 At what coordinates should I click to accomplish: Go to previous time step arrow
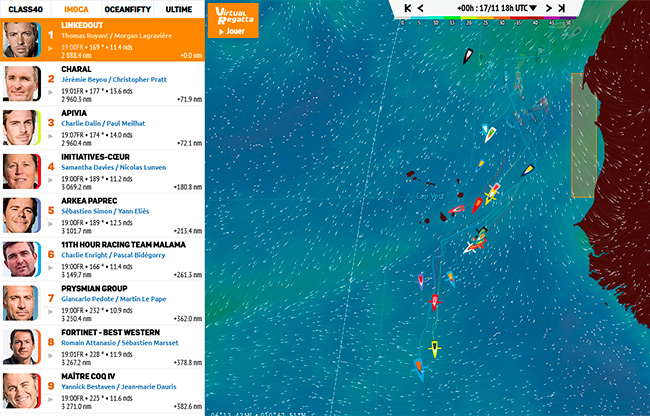click(420, 8)
